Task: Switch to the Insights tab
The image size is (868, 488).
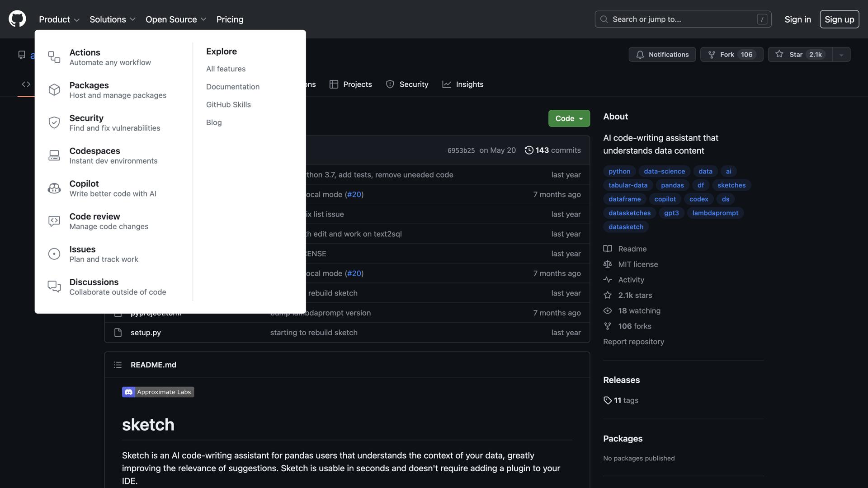Action: point(463,84)
